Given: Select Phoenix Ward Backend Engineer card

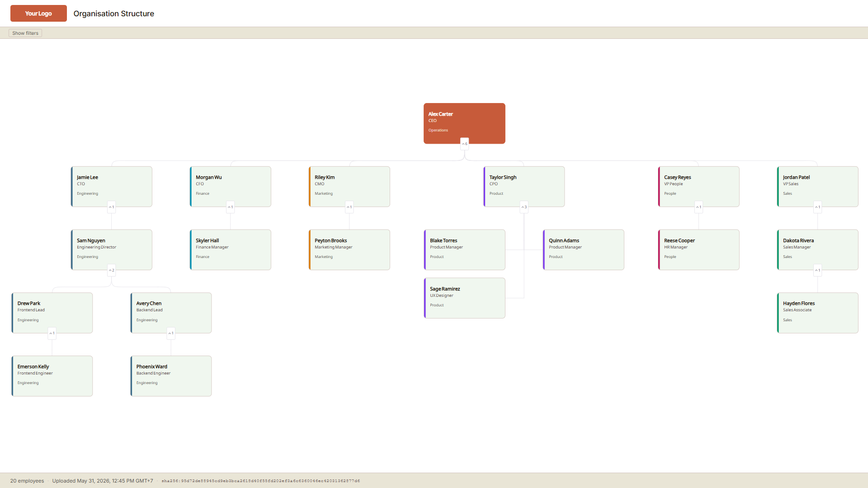Looking at the screenshot, I should [171, 376].
